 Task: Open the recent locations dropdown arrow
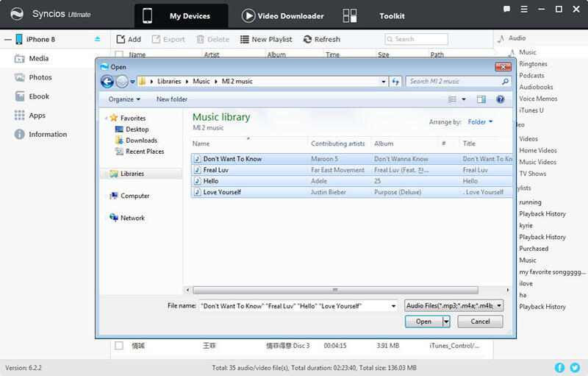[x=132, y=82]
